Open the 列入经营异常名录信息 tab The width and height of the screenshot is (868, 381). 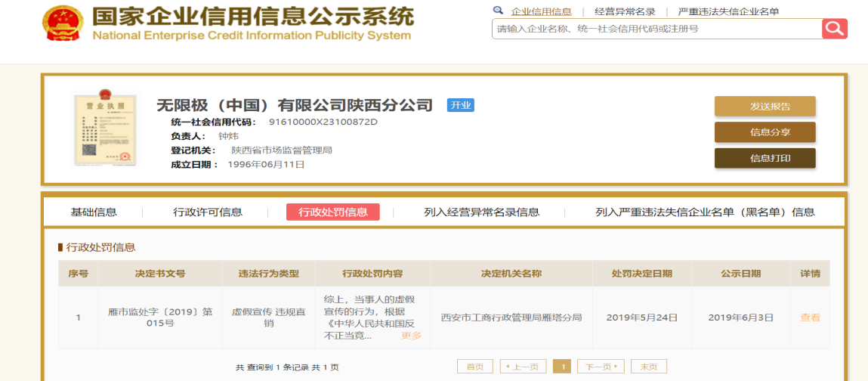[482, 212]
